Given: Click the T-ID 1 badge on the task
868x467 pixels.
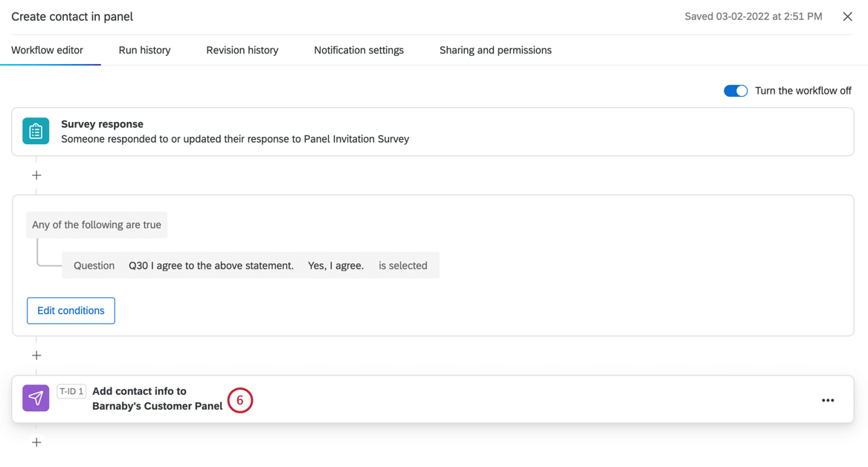Looking at the screenshot, I should point(71,390).
